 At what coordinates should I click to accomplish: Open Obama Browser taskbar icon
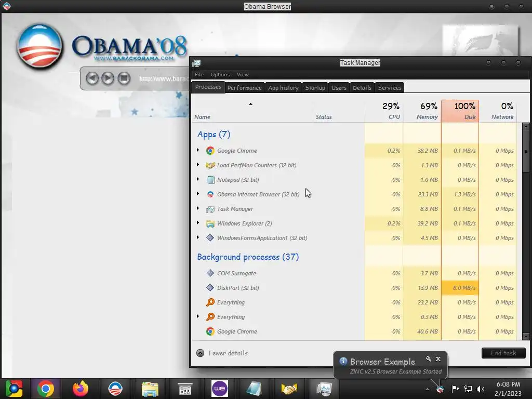click(x=115, y=389)
